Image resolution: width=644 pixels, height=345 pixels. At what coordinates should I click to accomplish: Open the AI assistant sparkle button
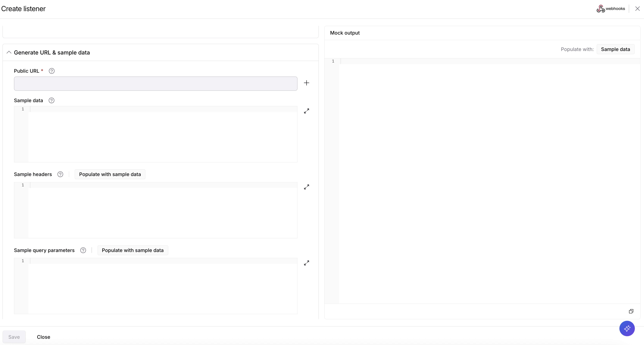[x=627, y=328]
